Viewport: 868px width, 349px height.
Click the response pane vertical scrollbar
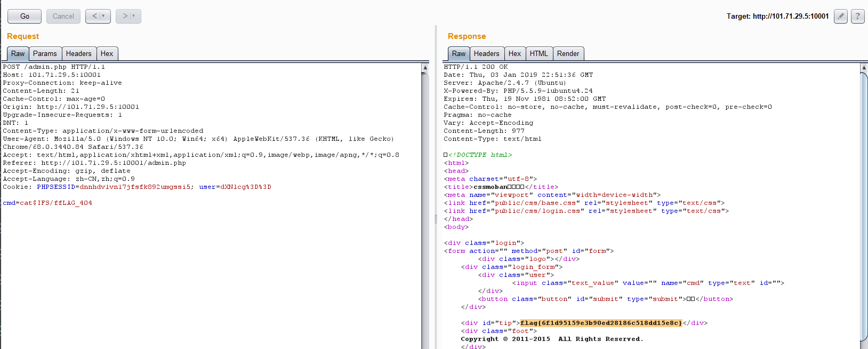point(864,205)
